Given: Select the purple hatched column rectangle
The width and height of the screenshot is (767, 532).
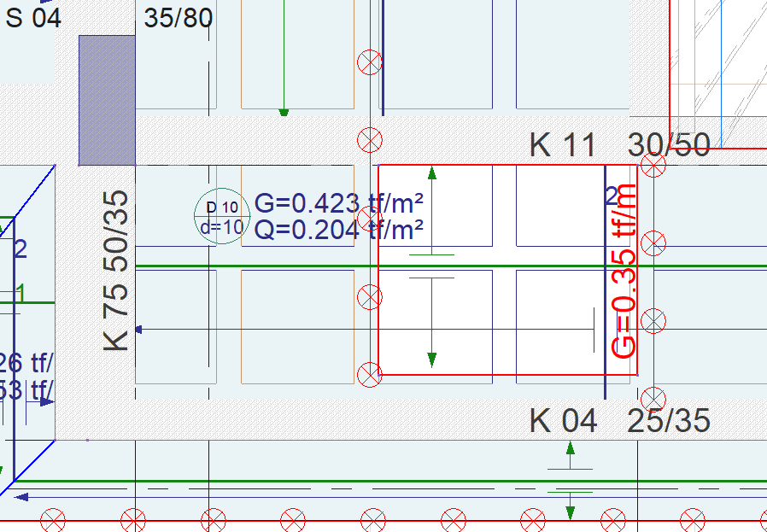Looking at the screenshot, I should (107, 100).
